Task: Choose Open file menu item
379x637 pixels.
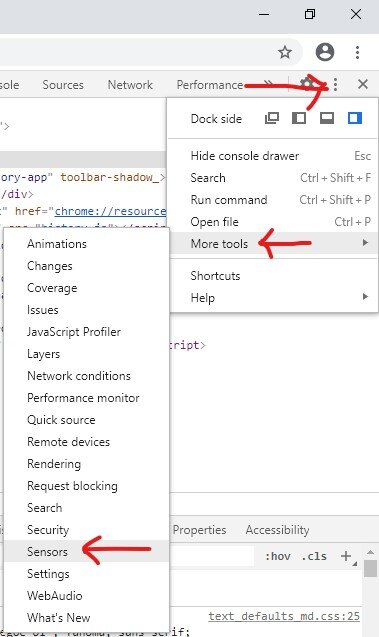Action: pyautogui.click(x=273, y=221)
